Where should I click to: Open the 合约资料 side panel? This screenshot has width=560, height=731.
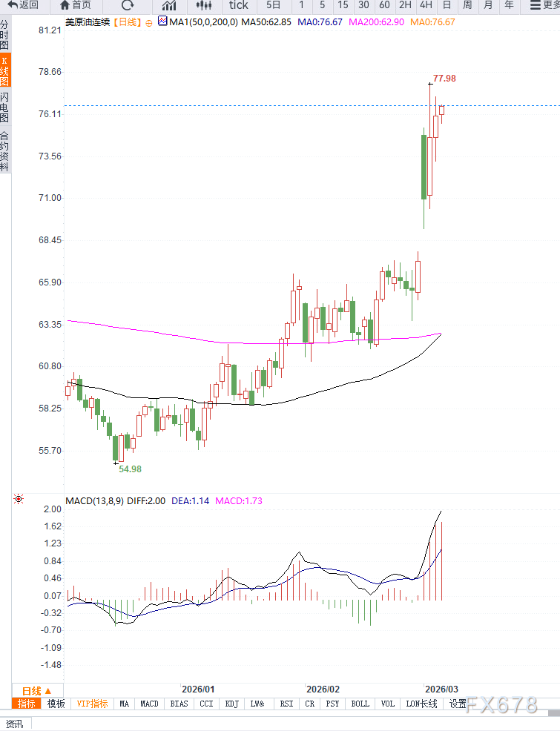[5, 150]
